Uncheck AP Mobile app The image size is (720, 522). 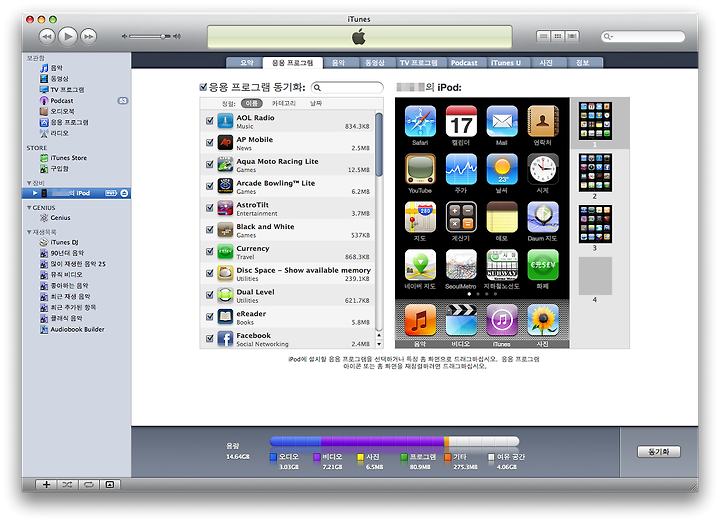[x=210, y=143]
